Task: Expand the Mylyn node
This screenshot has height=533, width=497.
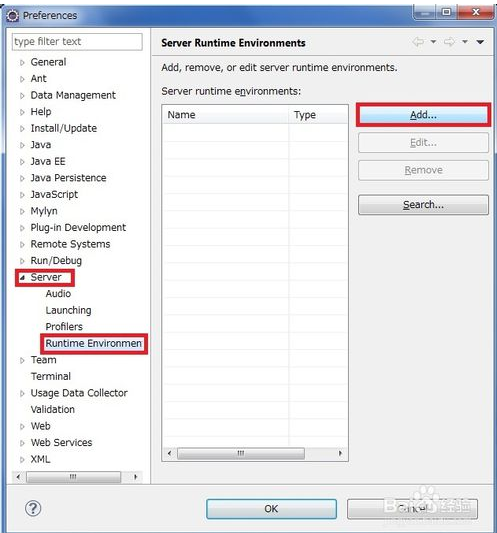Action: point(22,211)
